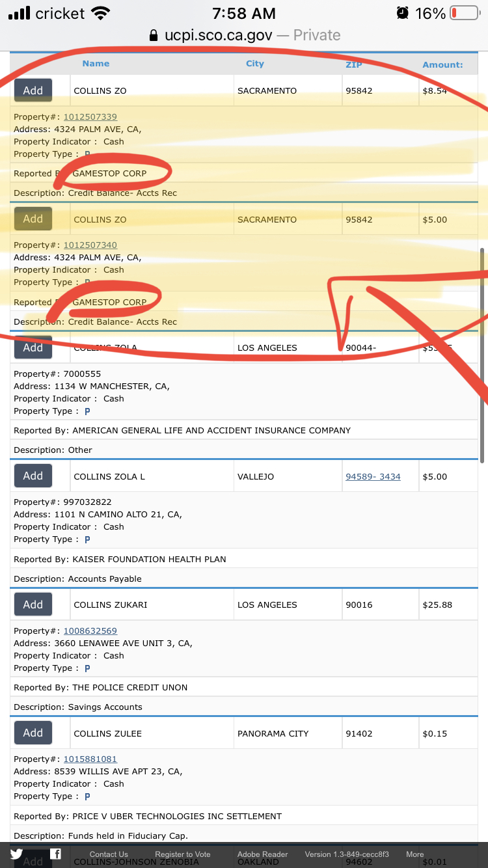This screenshot has width=488, height=868.
Task: Open property number 1008632569 link
Action: point(90,631)
